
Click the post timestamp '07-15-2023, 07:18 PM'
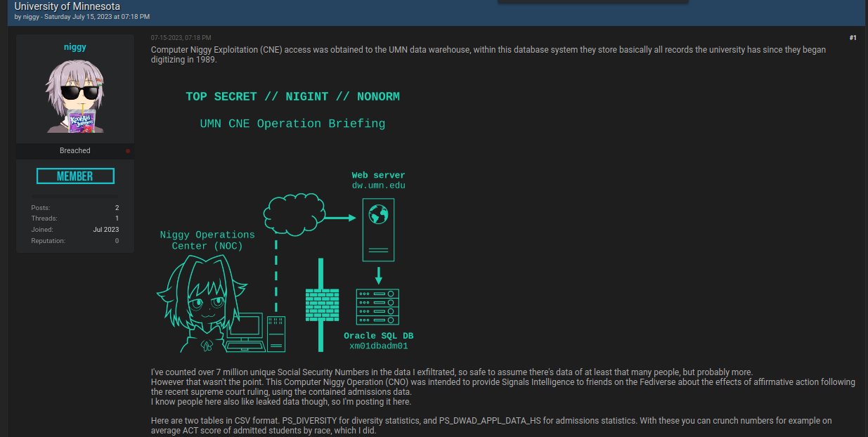coord(181,37)
